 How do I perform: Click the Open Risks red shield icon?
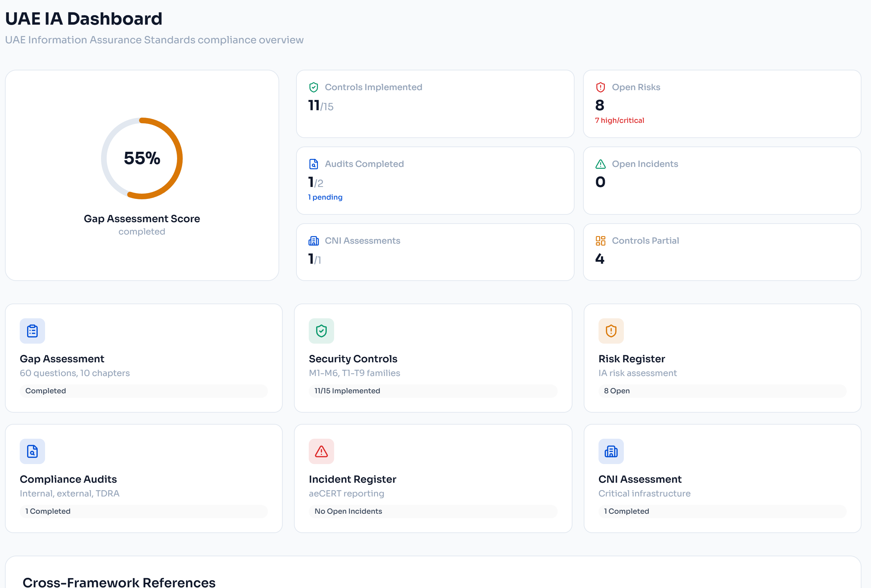pos(600,87)
